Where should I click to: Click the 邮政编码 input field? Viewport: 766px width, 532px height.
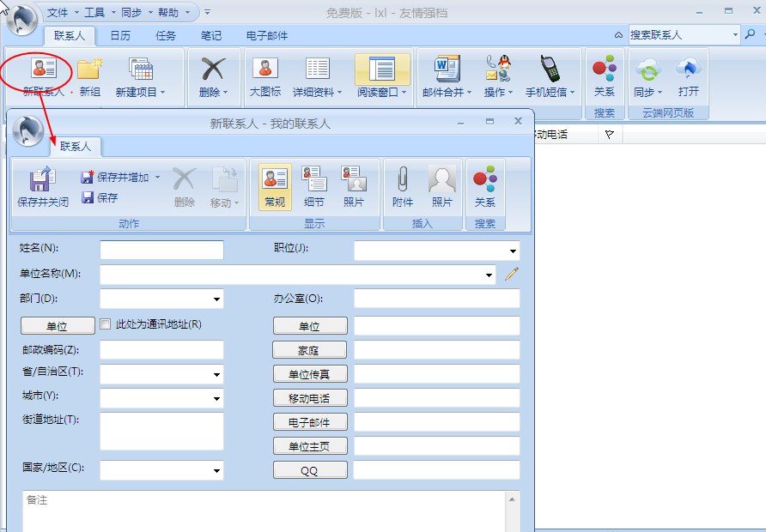(x=161, y=350)
